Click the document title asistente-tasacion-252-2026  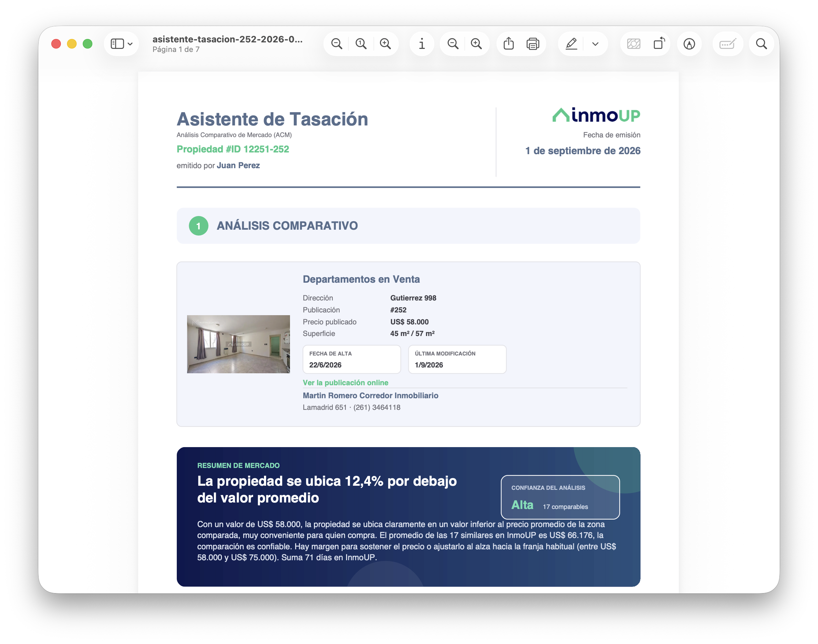pyautogui.click(x=227, y=39)
